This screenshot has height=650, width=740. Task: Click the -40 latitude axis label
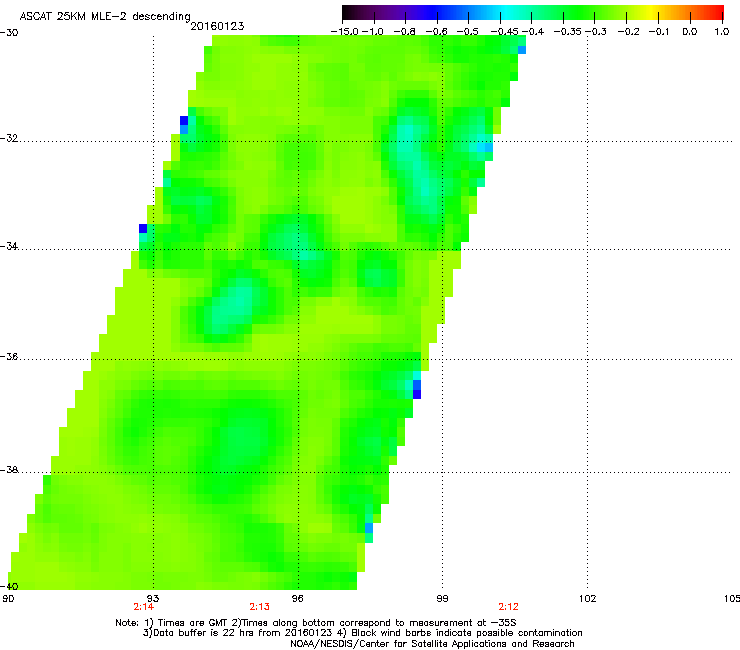[9, 586]
